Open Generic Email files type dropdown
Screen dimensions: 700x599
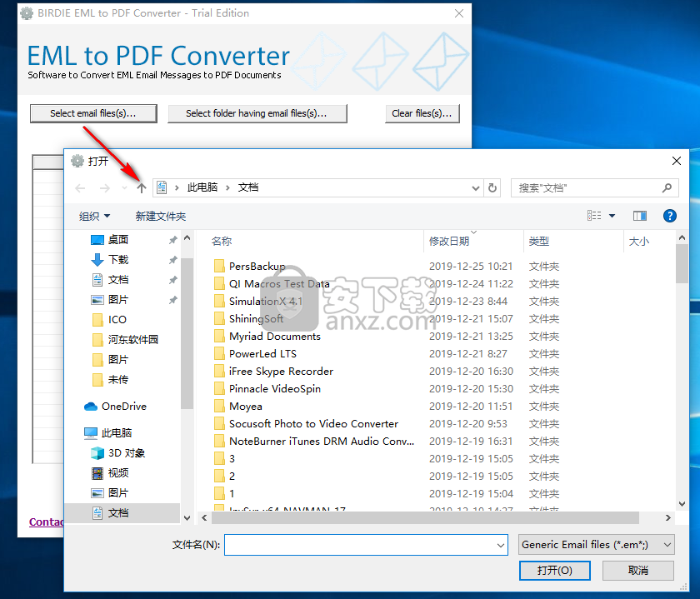pos(597,545)
